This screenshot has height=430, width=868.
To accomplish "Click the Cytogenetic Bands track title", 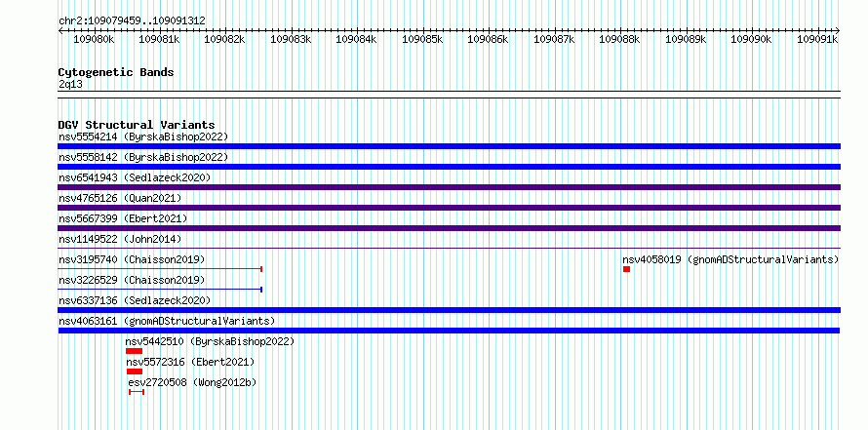I will pyautogui.click(x=116, y=72).
